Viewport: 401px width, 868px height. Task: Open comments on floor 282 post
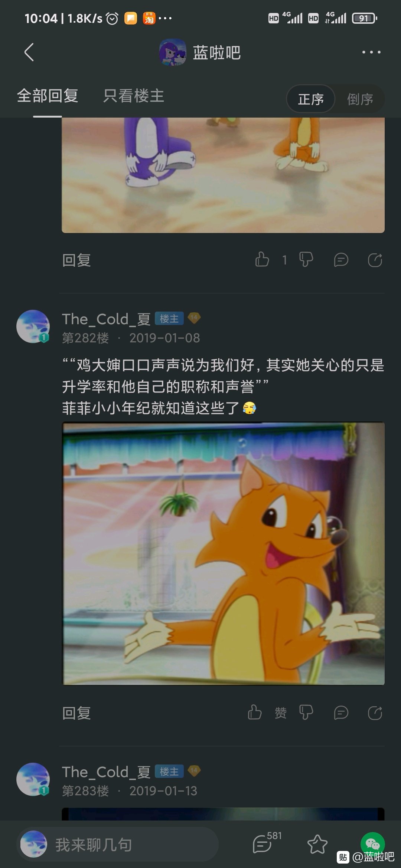(x=341, y=713)
